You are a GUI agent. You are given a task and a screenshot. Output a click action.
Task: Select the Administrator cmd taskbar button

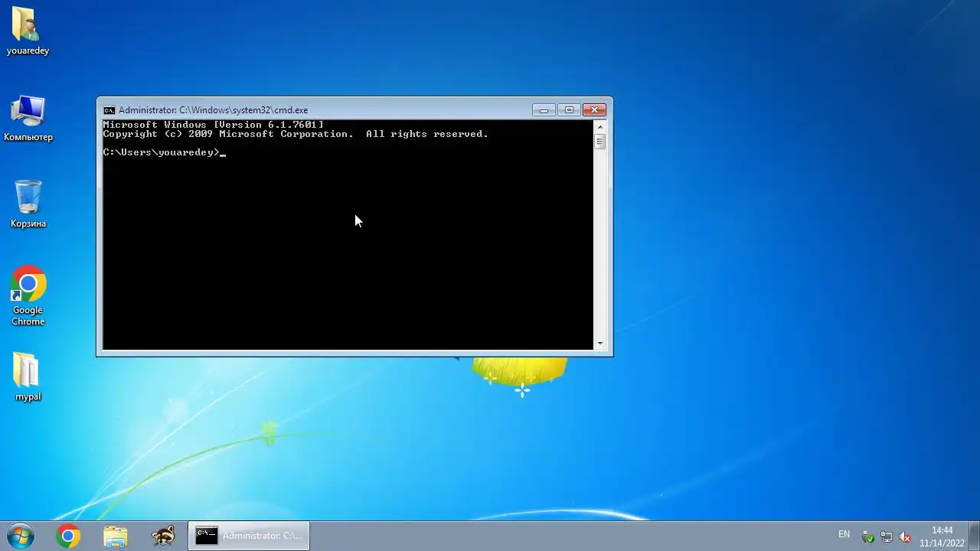[x=249, y=536]
